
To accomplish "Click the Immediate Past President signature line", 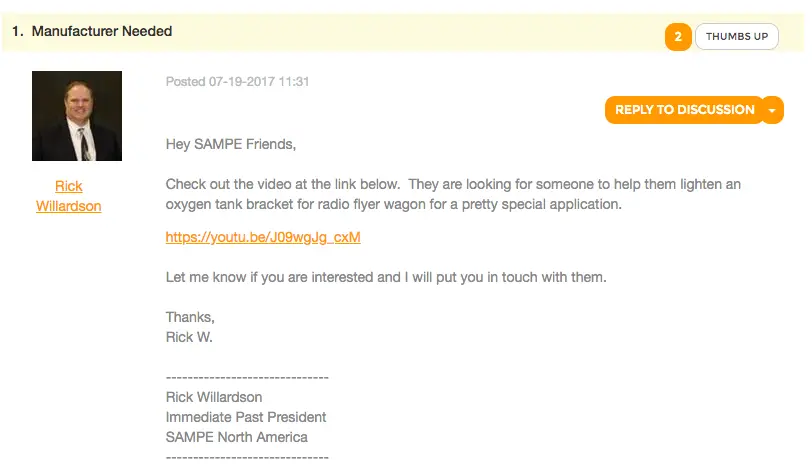I will coord(246,417).
